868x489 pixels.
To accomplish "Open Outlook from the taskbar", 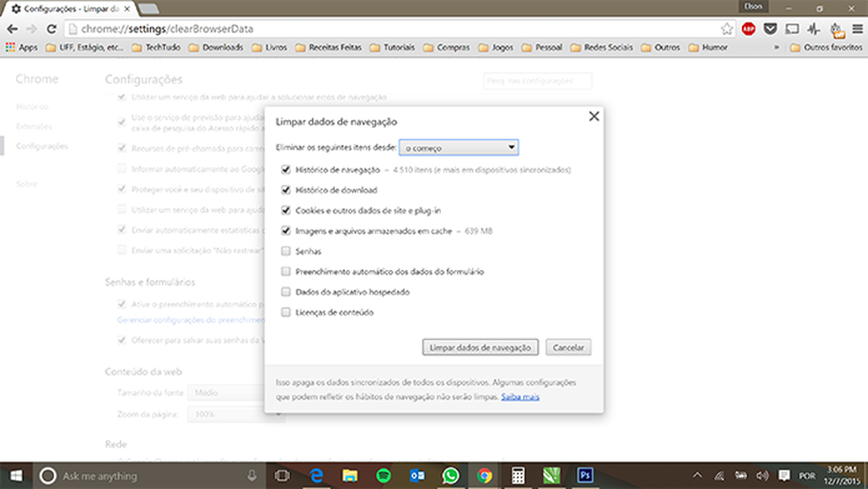I will click(417, 476).
